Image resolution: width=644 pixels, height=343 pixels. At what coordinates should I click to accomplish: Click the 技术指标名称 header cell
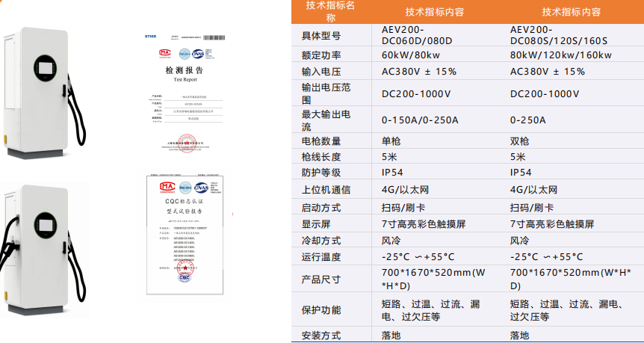point(330,12)
